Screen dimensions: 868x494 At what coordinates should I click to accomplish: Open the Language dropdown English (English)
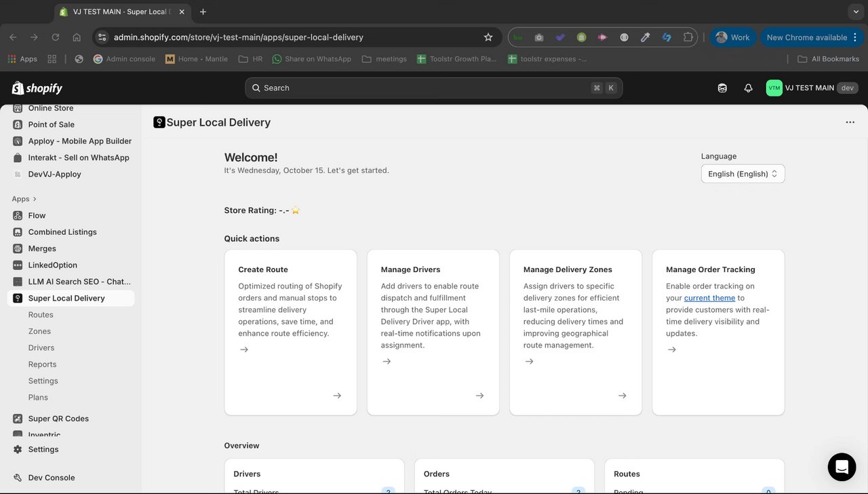(x=743, y=174)
